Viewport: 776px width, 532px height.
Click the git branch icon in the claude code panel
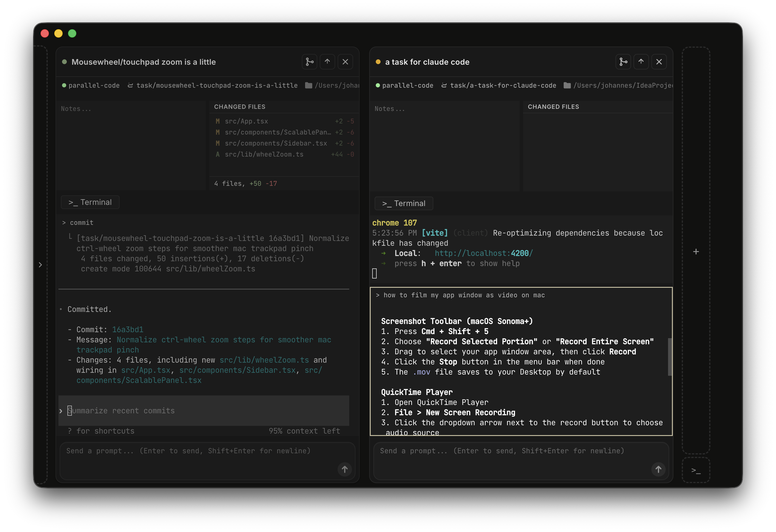tap(623, 61)
